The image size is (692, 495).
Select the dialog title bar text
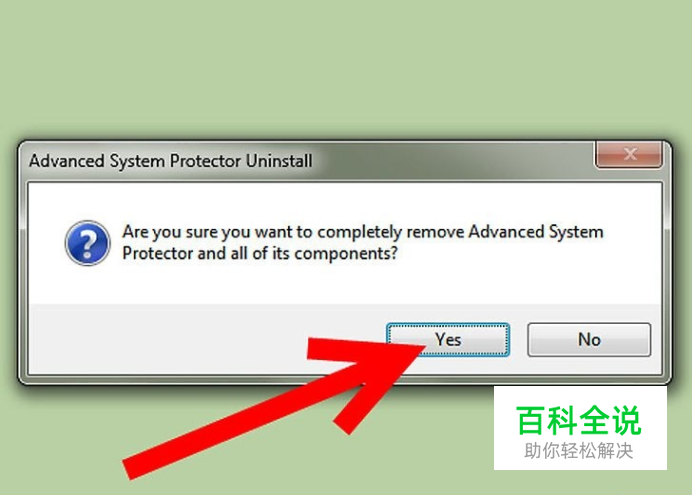tap(171, 161)
